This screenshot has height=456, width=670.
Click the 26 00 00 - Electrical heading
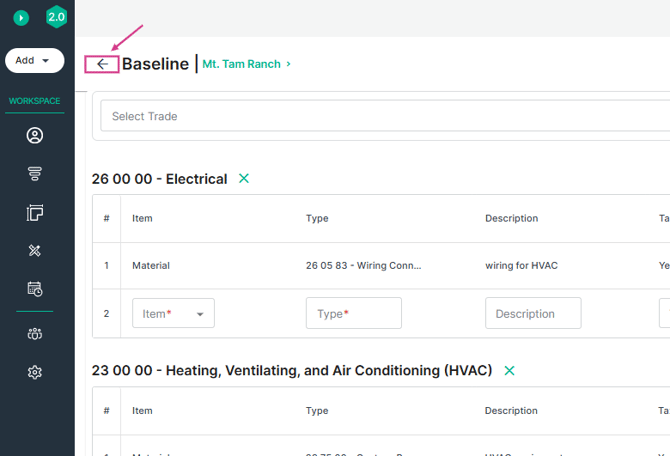[x=159, y=179]
